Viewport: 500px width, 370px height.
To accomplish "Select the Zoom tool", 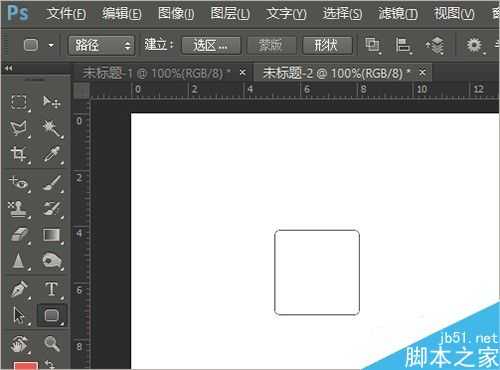I will point(52,344).
